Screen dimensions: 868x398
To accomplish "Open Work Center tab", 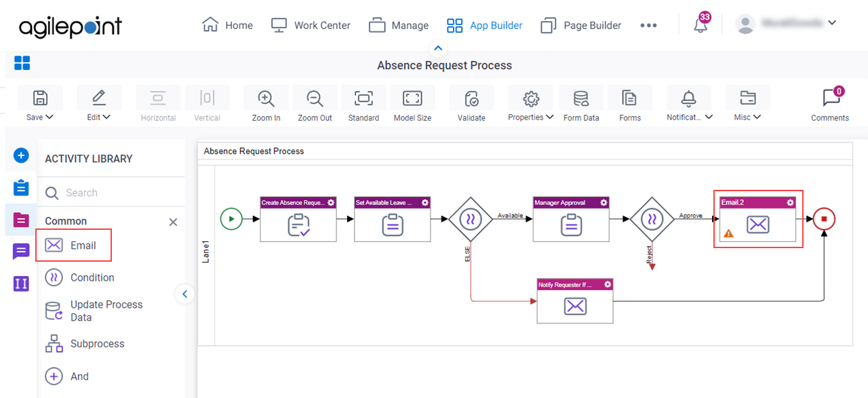I will coord(311,25).
